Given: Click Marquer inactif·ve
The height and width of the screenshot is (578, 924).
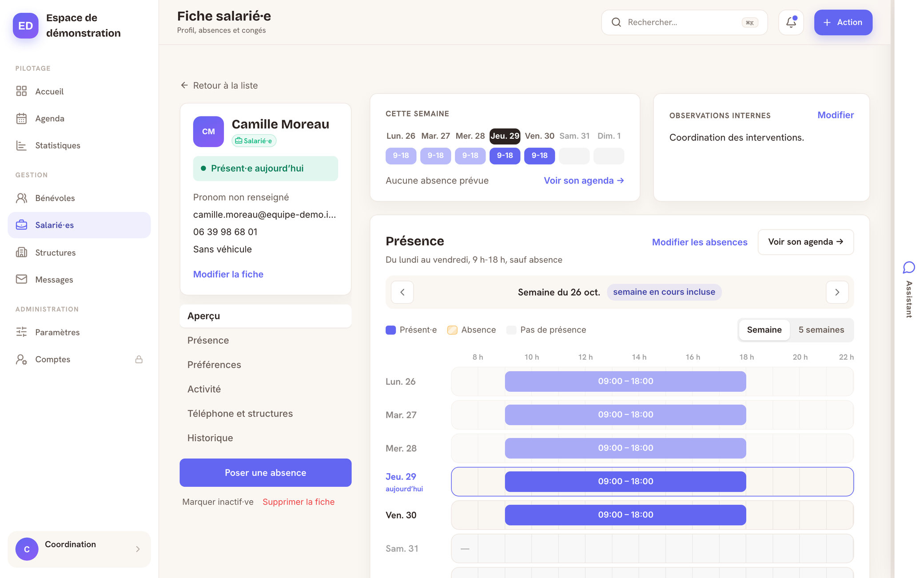Looking at the screenshot, I should pos(218,502).
